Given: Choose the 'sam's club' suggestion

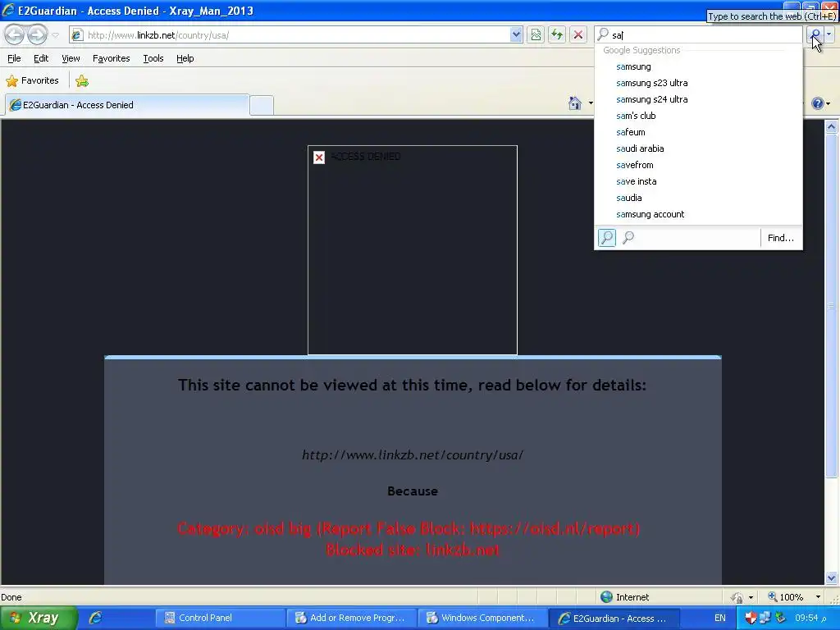Looking at the screenshot, I should [698, 116].
